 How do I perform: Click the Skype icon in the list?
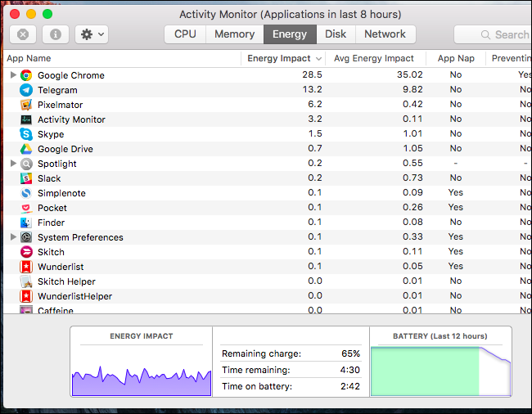(26, 134)
